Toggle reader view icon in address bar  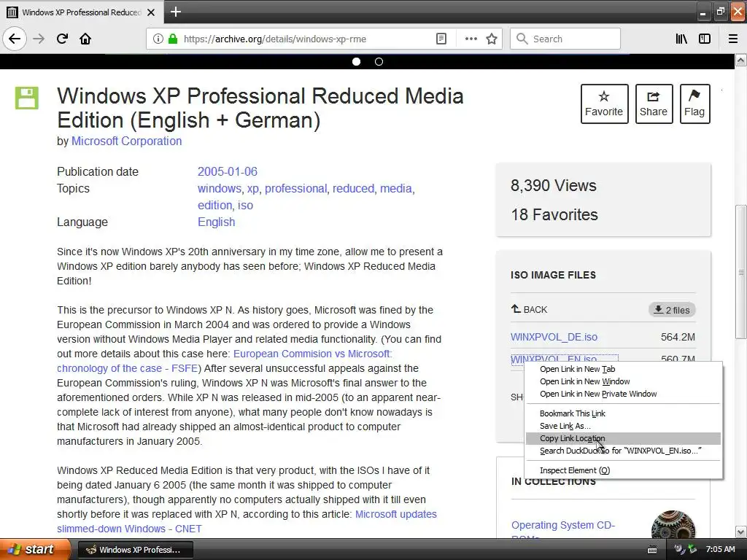(441, 39)
